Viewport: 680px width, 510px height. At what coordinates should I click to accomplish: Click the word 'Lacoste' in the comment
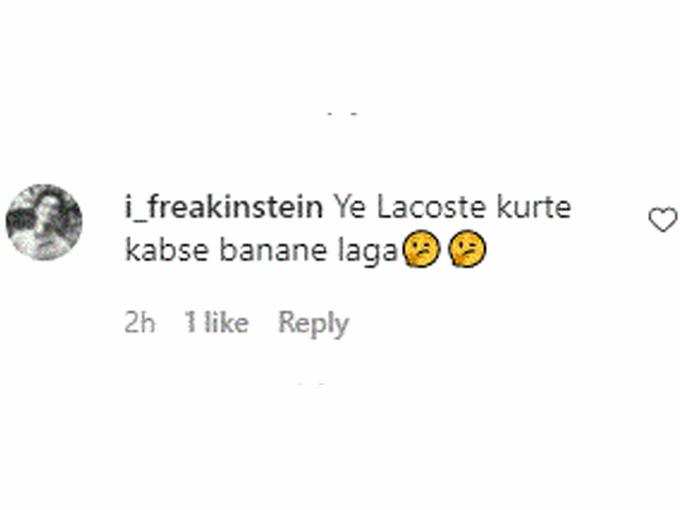431,208
